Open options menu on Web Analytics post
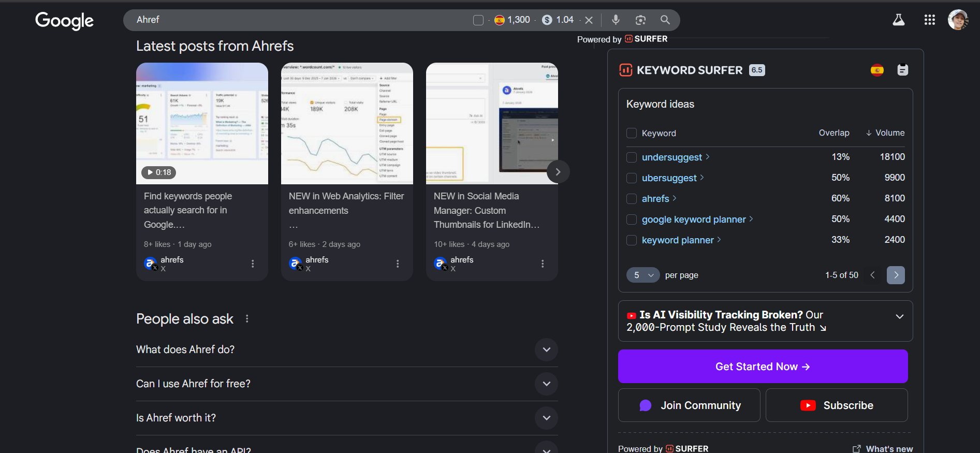 point(398,264)
